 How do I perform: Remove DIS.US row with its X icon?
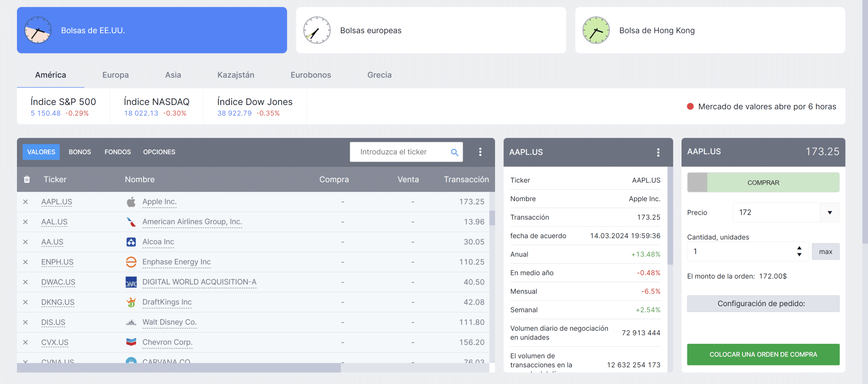click(25, 323)
